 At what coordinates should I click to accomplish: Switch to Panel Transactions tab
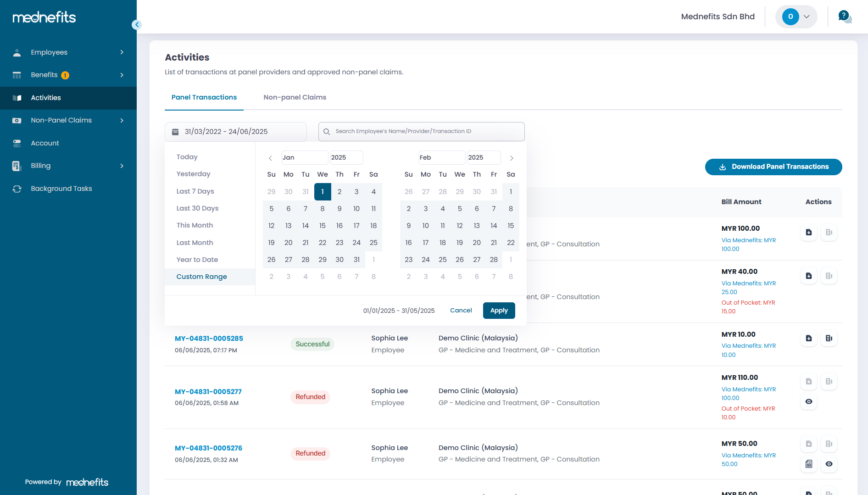coord(204,97)
